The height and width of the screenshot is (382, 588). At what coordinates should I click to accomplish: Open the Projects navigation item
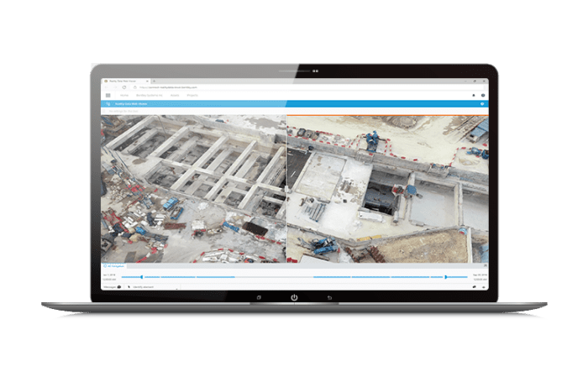[192, 95]
